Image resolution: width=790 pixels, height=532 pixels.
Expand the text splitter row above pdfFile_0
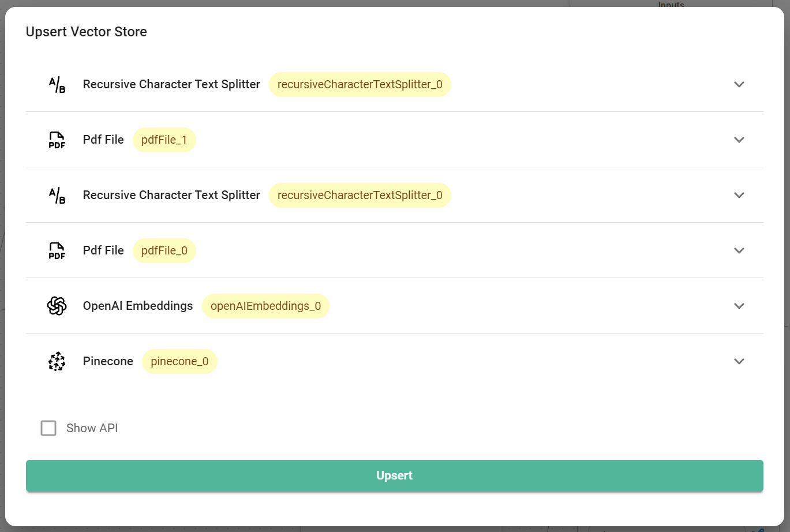(x=739, y=195)
